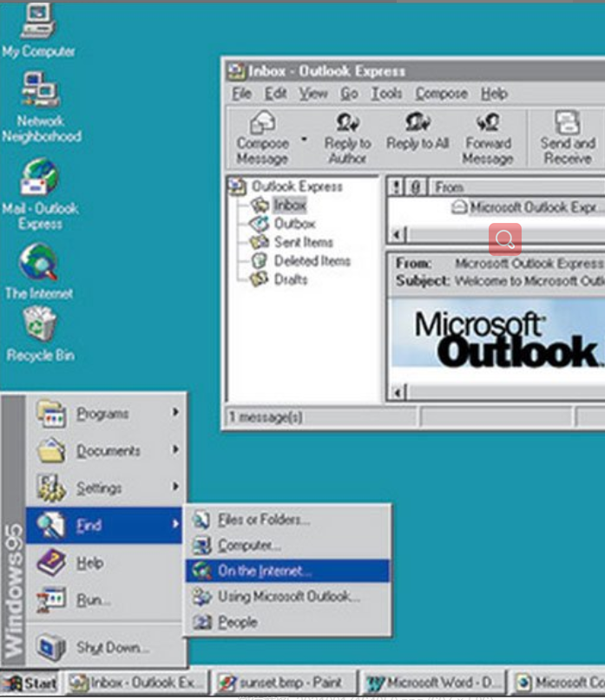Choose Shut Down... in Start menu
Image resolution: width=605 pixels, height=700 pixels.
pyautogui.click(x=104, y=647)
